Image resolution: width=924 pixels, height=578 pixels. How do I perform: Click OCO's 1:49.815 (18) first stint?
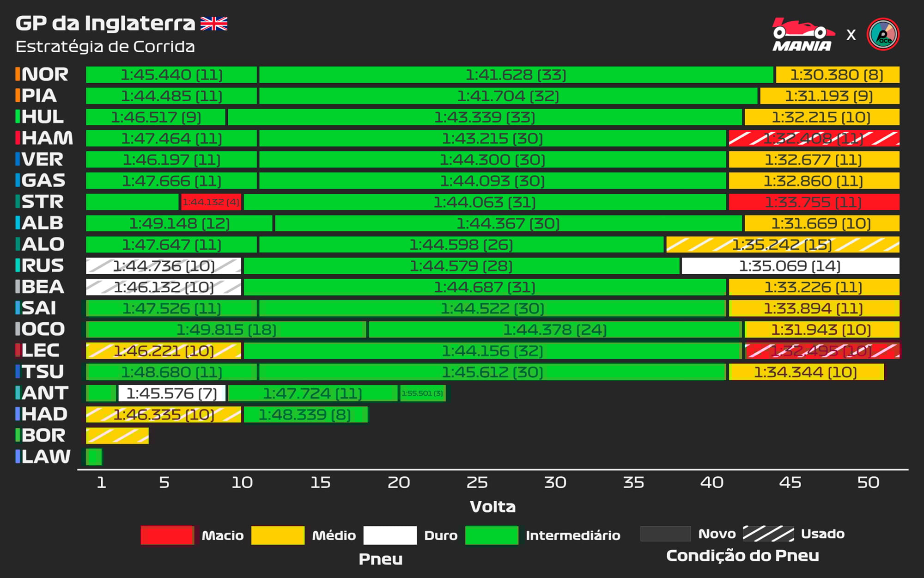click(x=226, y=330)
